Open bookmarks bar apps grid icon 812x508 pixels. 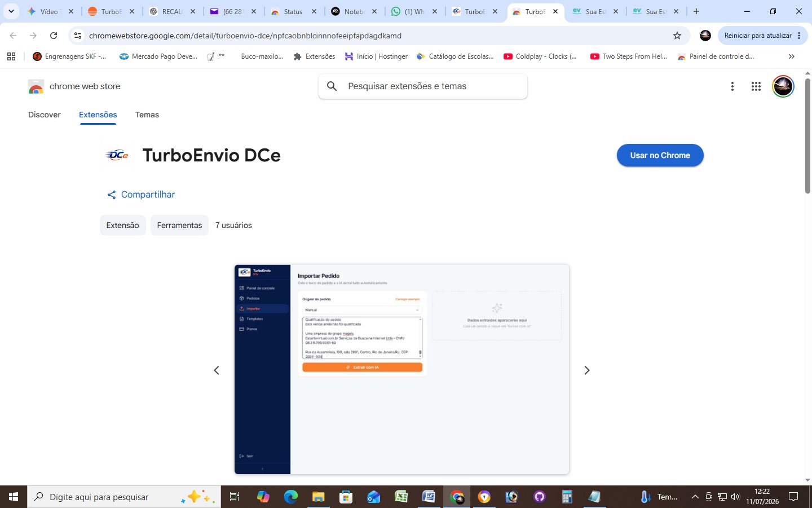tap(11, 56)
